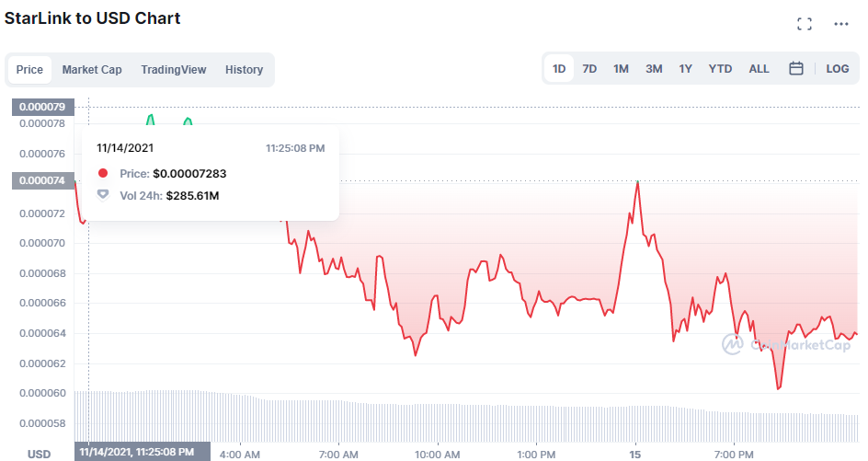The height and width of the screenshot is (461, 868).
Task: Choose the 1Y time range
Action: (685, 69)
